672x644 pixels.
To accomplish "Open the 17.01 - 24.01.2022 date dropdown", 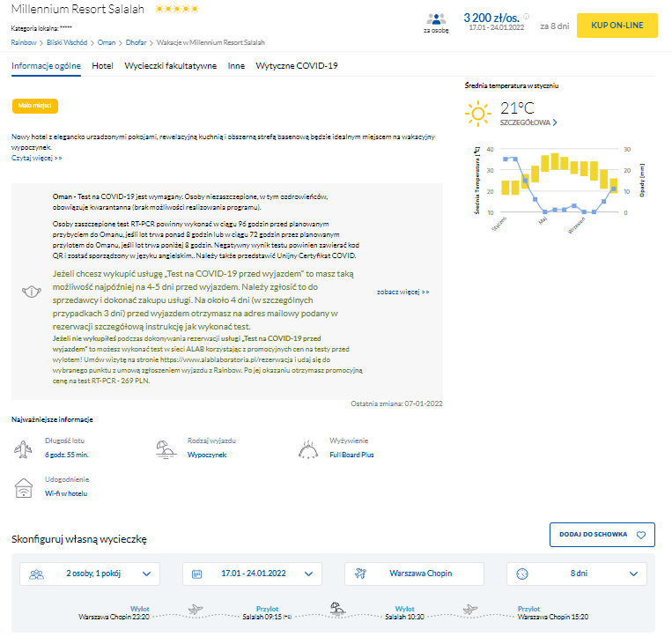I will tap(252, 574).
